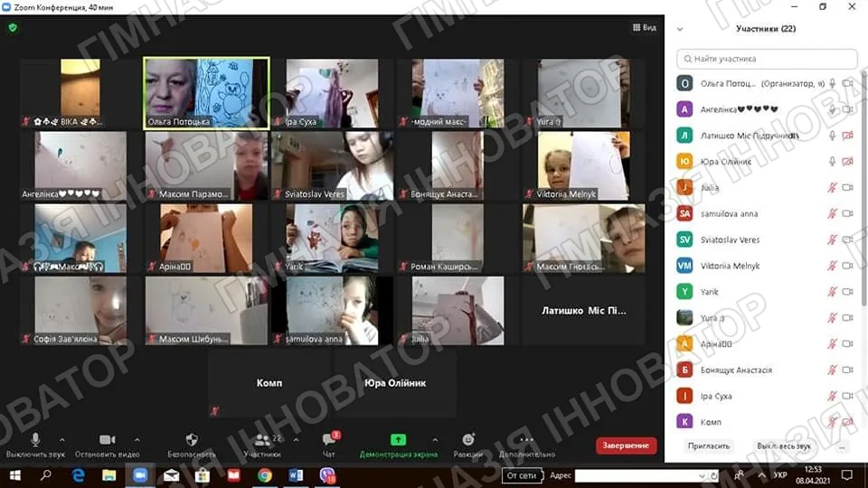Collapse the participants panel with chevron
Viewport: 868px width, 488px height.
680,29
